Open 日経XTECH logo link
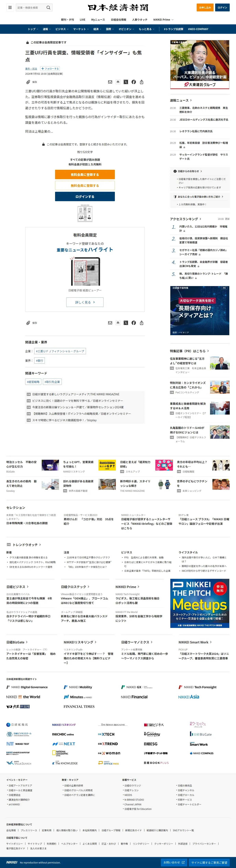Viewport: 236px width, 868px height. click(106, 734)
